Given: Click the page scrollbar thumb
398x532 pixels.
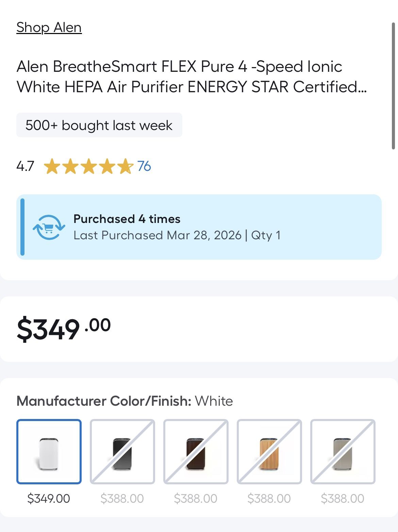Looking at the screenshot, I should click(393, 85).
